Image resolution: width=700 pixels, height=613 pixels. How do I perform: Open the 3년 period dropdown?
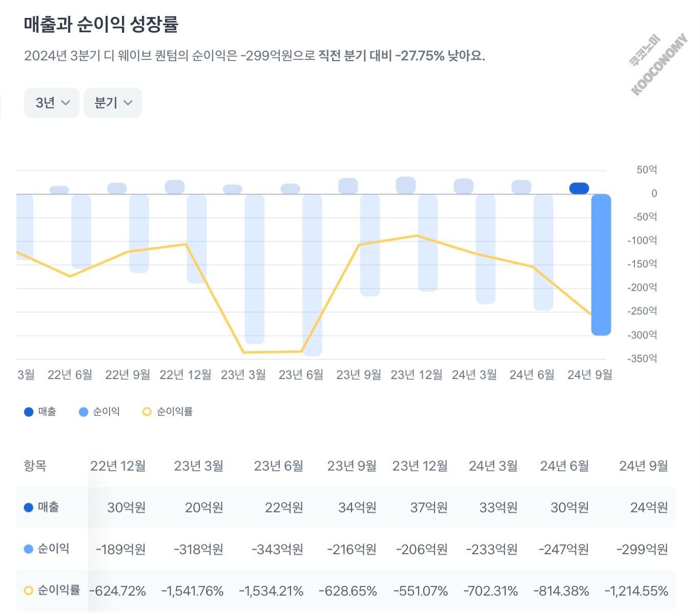(52, 103)
